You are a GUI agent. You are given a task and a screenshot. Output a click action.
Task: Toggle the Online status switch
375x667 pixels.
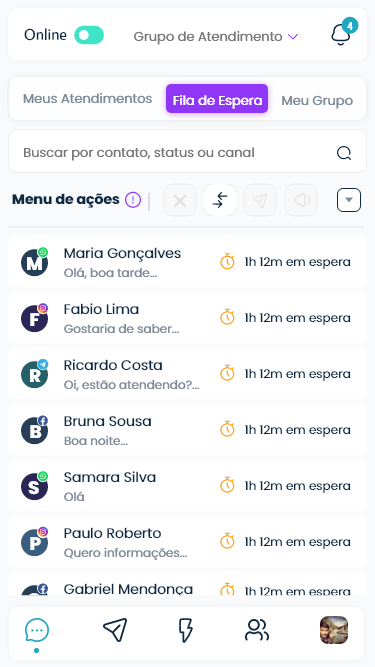pyautogui.click(x=89, y=35)
